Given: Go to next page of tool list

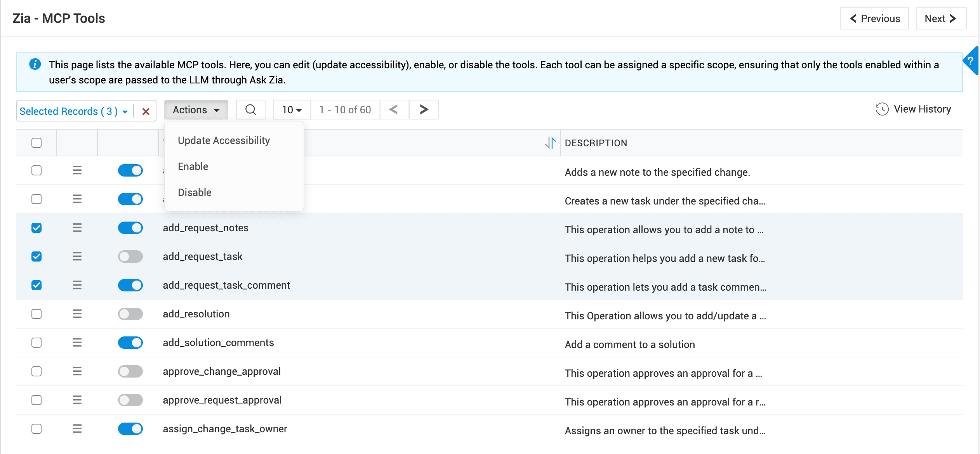Looking at the screenshot, I should (424, 110).
